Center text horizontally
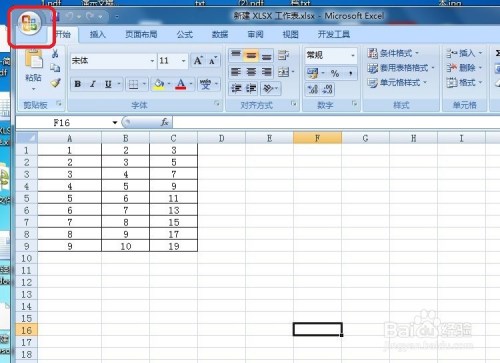The width and height of the screenshot is (500, 363). (251, 72)
